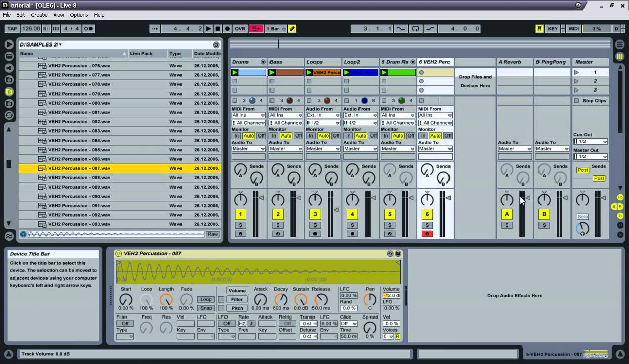Open Loops Audio From Ext. In dropdown

323,115
